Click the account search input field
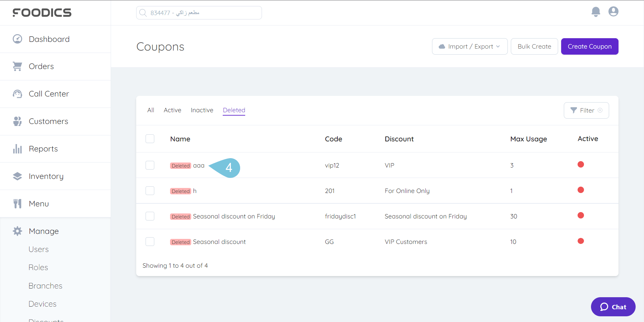Viewport: 644px width, 322px height. click(x=199, y=13)
